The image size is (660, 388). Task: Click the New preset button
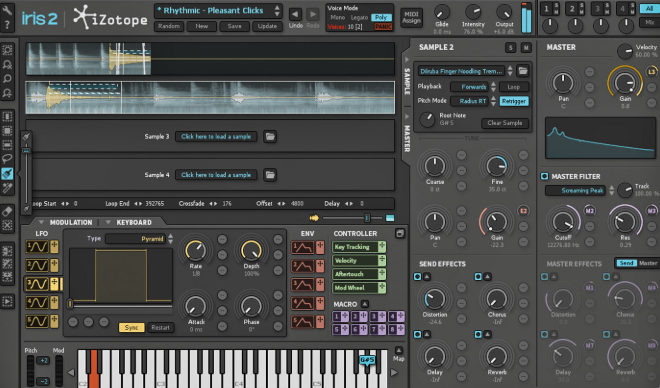tap(201, 26)
